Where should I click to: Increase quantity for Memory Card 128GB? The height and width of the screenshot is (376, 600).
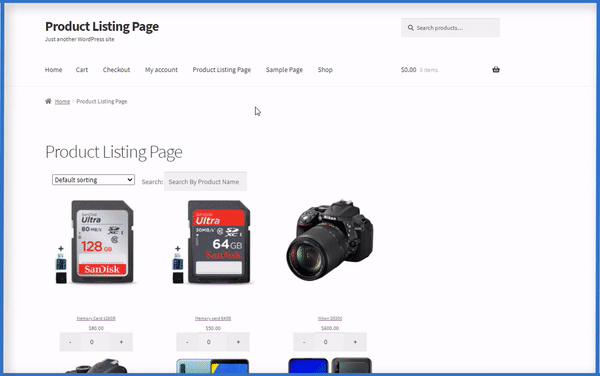click(121, 342)
